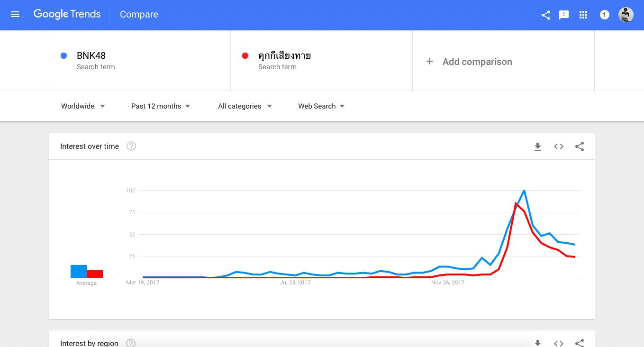Open the Web Search type dropdown
644x347 pixels.
(x=321, y=106)
